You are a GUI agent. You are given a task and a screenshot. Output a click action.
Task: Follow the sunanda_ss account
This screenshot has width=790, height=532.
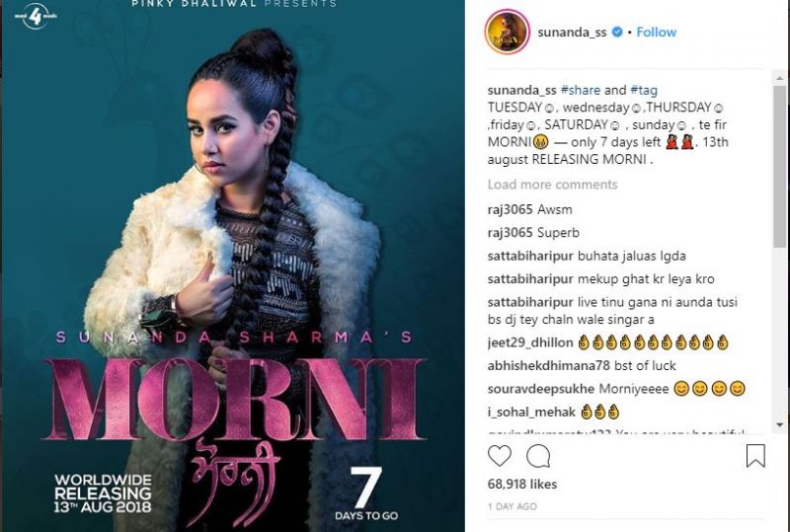[x=656, y=33]
